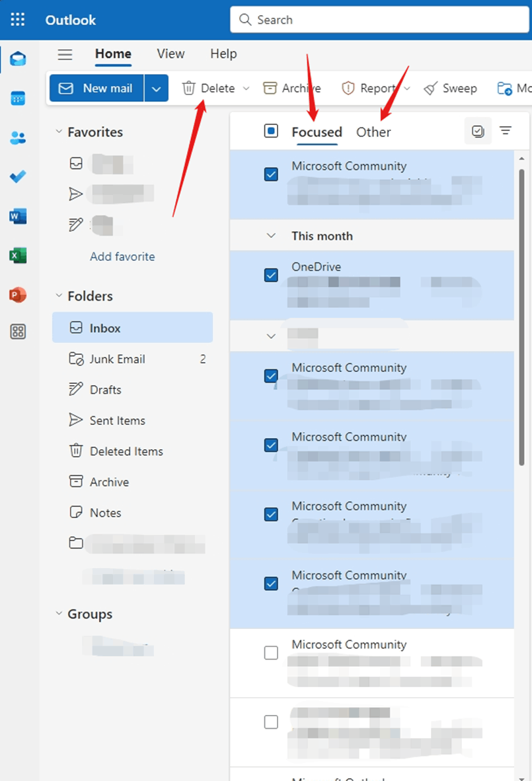
Task: Click the scrollbar up arrow
Action: pyautogui.click(x=521, y=159)
